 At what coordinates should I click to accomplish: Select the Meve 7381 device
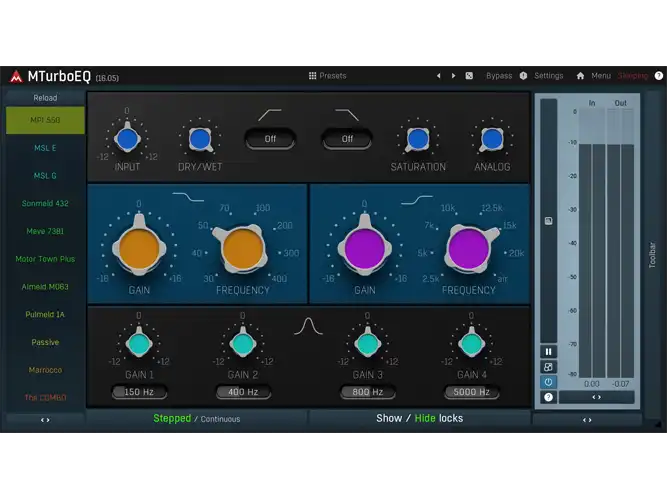click(x=45, y=231)
